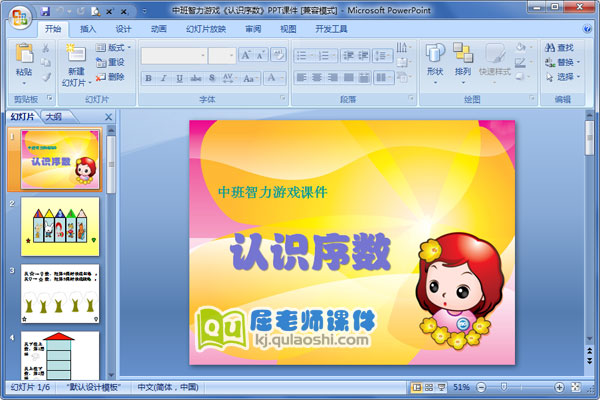The width and height of the screenshot is (600, 400).
Task: Toggle Center text alignment
Action: 317,78
